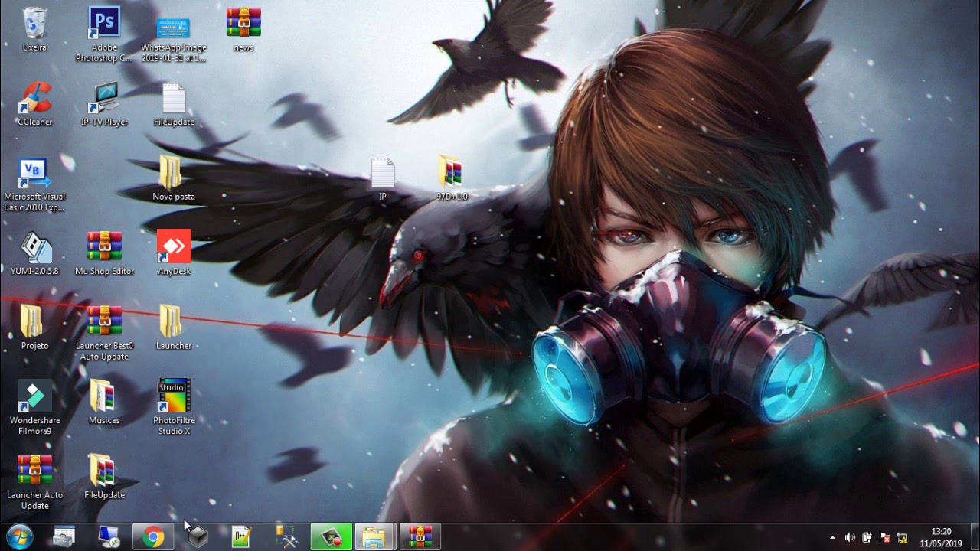
Task: Open the remote desktop taskbar icon
Action: [109, 537]
